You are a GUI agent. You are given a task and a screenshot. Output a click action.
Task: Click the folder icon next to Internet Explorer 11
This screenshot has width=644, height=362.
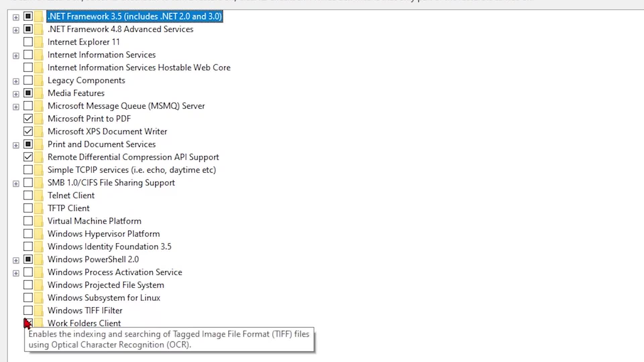click(39, 42)
